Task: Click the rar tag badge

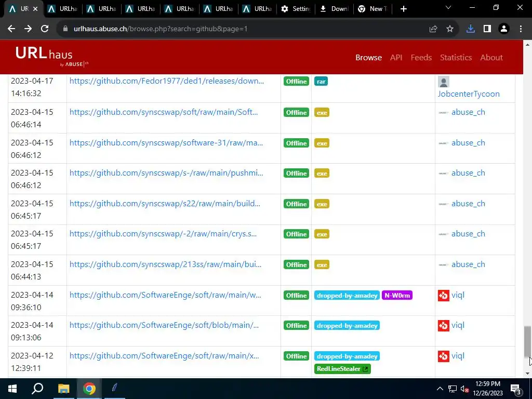Action: click(x=321, y=82)
